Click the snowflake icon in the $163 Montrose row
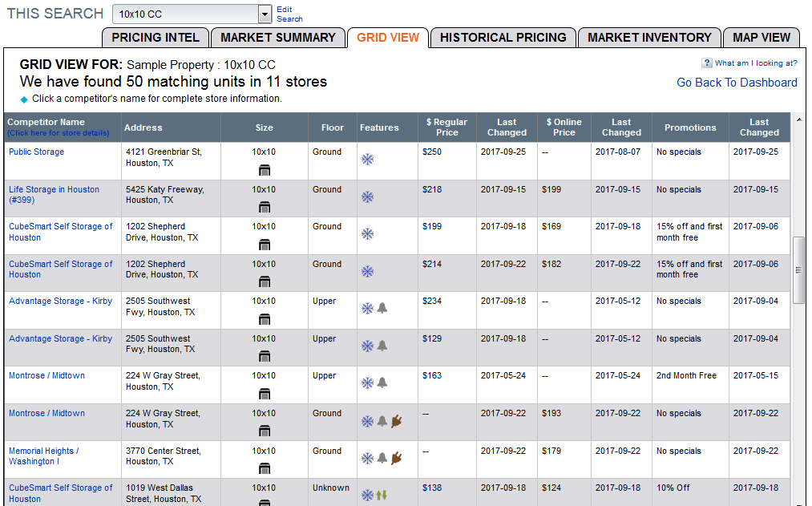The height and width of the screenshot is (506, 812). pyautogui.click(x=368, y=383)
